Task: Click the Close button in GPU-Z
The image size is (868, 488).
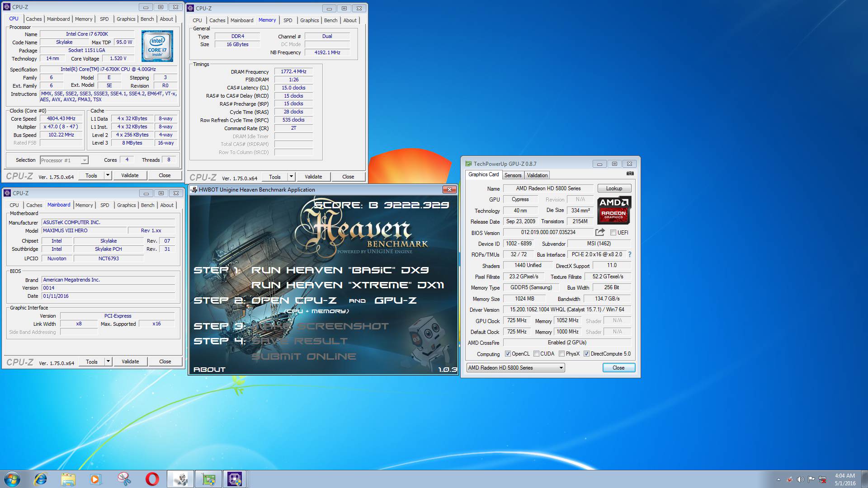Action: click(618, 368)
